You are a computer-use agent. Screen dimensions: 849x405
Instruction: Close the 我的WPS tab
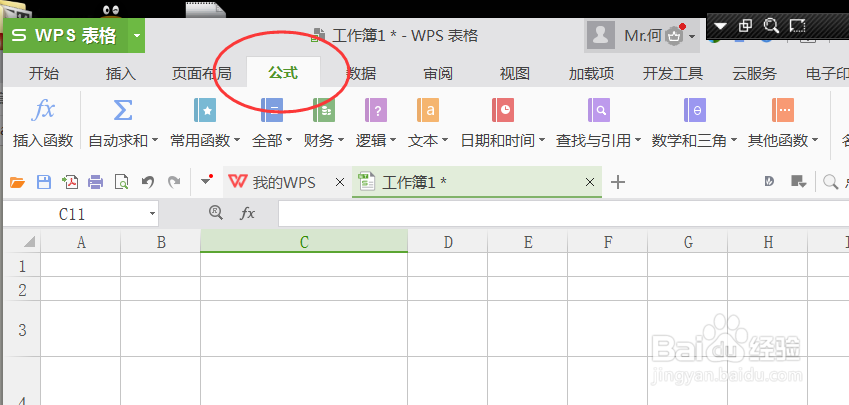pos(340,182)
